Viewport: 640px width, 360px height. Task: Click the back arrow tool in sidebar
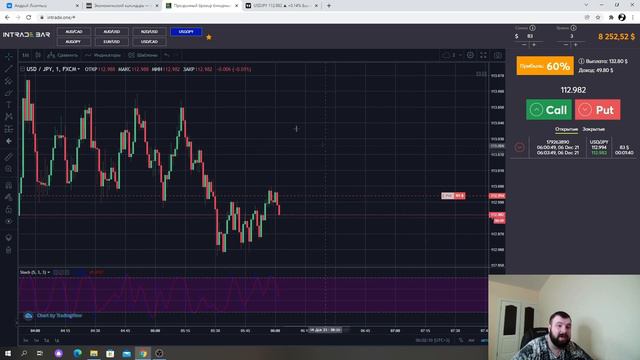click(x=9, y=141)
